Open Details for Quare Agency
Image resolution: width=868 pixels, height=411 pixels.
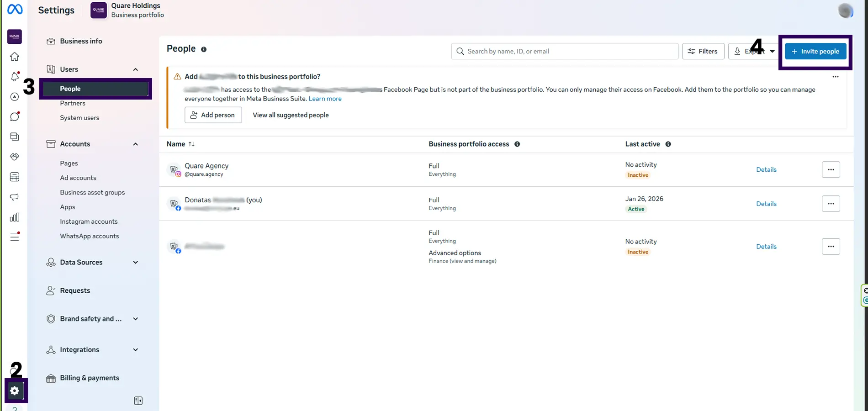(766, 169)
